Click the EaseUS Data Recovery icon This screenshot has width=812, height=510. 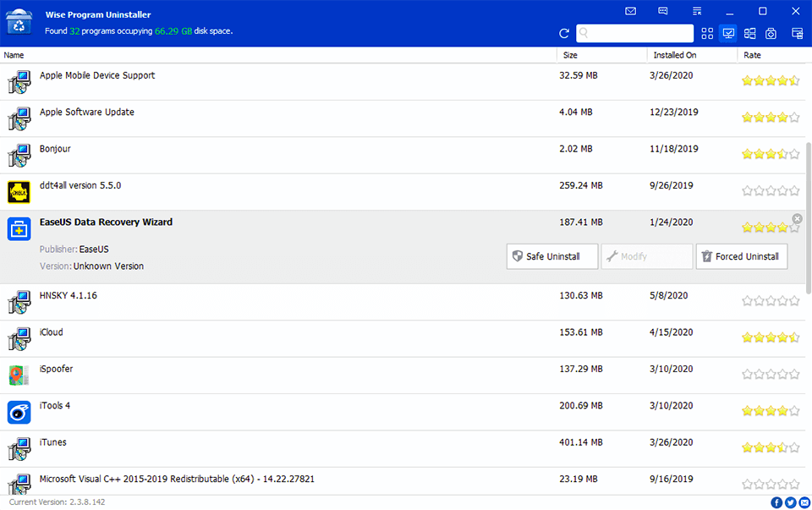point(19,229)
